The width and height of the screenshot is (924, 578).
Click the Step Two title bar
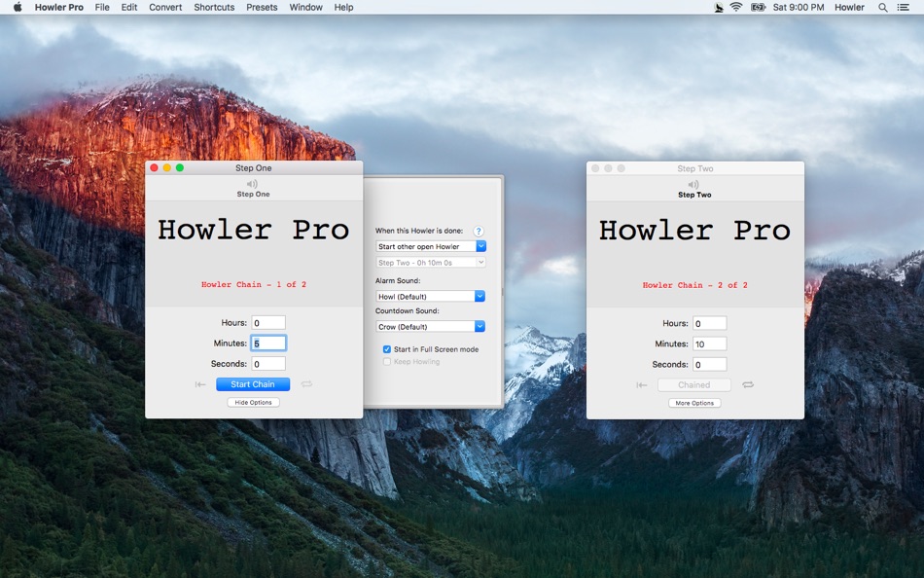pyautogui.click(x=695, y=168)
